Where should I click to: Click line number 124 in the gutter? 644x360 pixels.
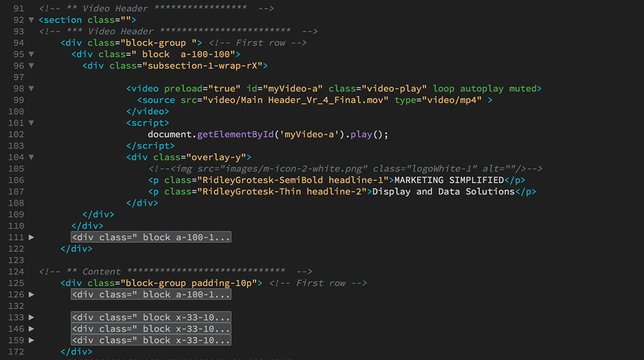tap(16, 271)
